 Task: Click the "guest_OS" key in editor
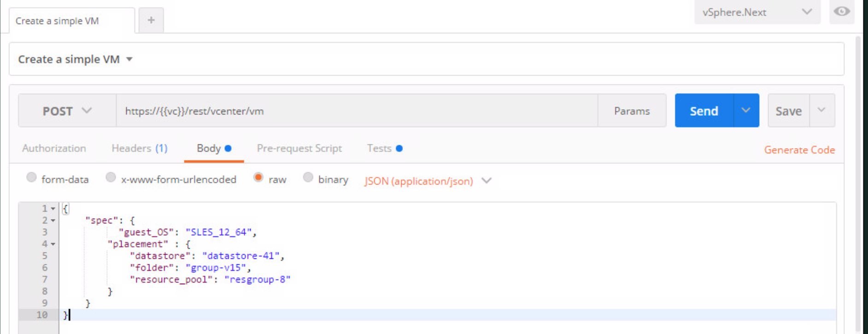tap(147, 232)
